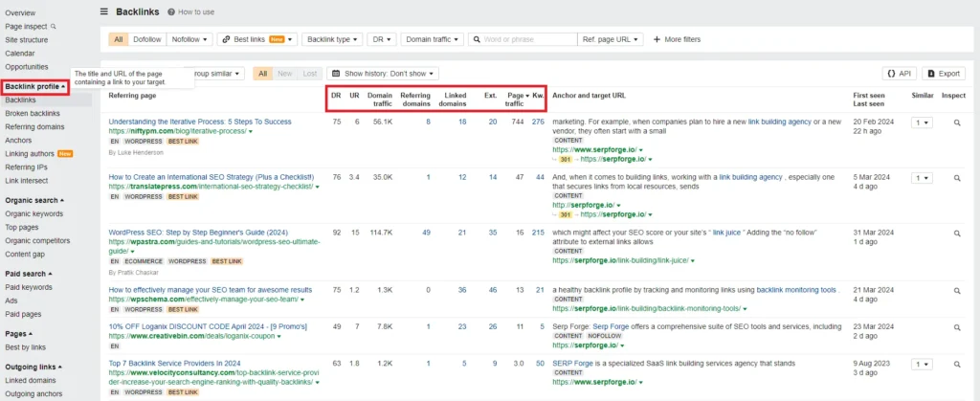The image size is (980, 401).
Task: Open the 10% OFF Loganix DISCOUNT CODE link
Action: [x=208, y=326]
